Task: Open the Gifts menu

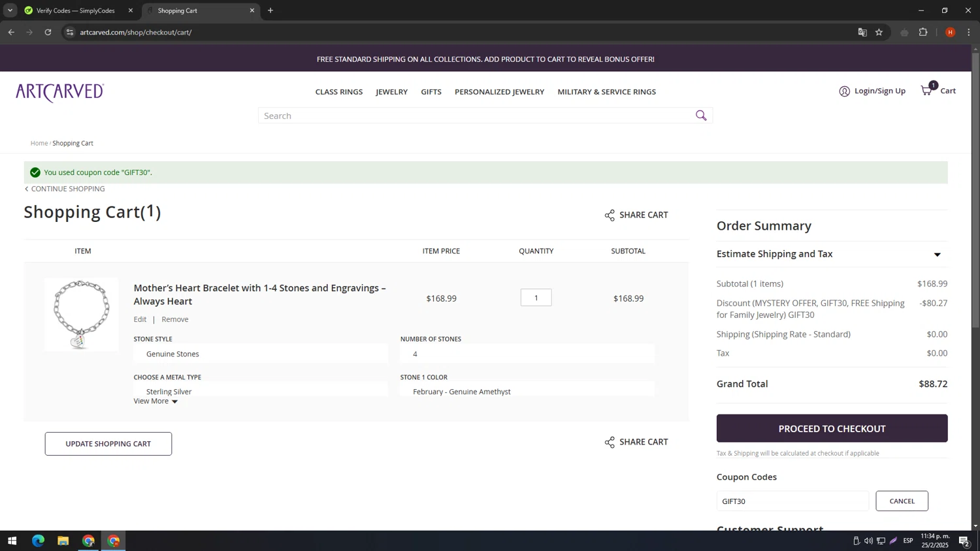Action: [431, 92]
